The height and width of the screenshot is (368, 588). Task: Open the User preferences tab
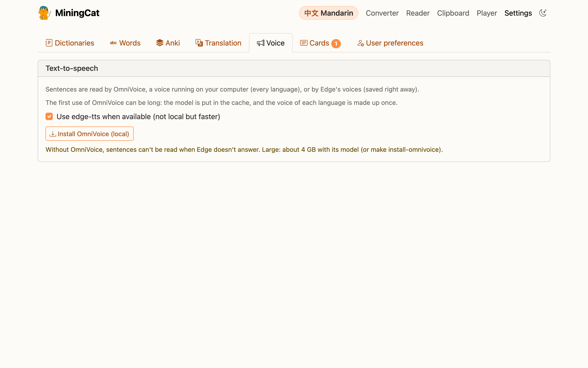(390, 43)
